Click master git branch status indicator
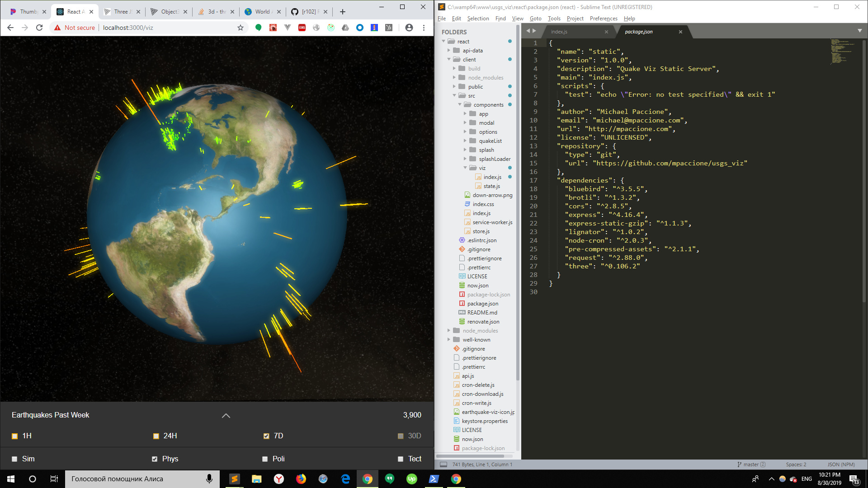 [x=751, y=465]
